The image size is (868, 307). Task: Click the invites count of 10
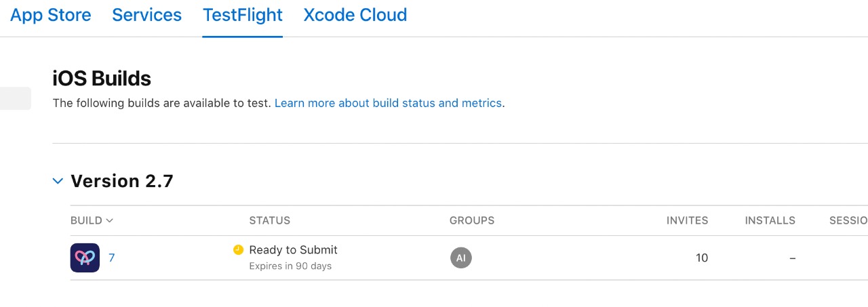[x=702, y=258]
